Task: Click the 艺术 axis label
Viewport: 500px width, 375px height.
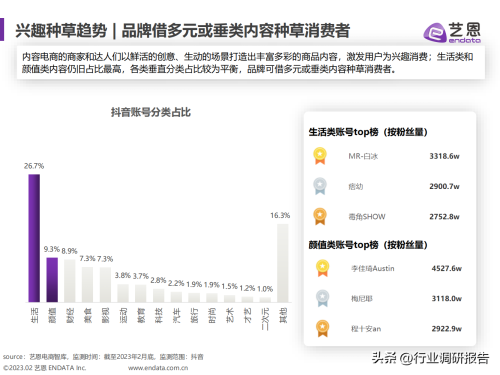Action: [x=230, y=315]
